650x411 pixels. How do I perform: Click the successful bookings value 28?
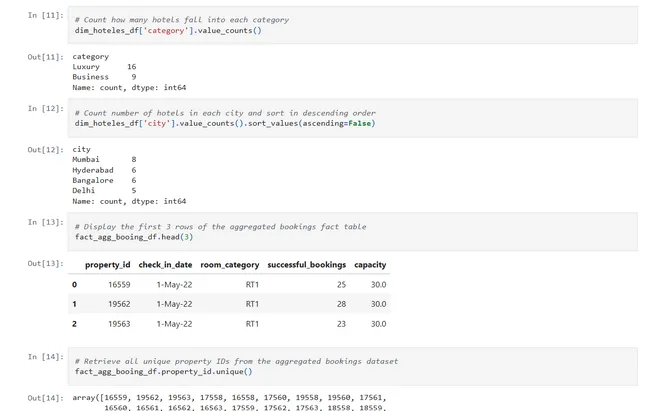point(340,304)
